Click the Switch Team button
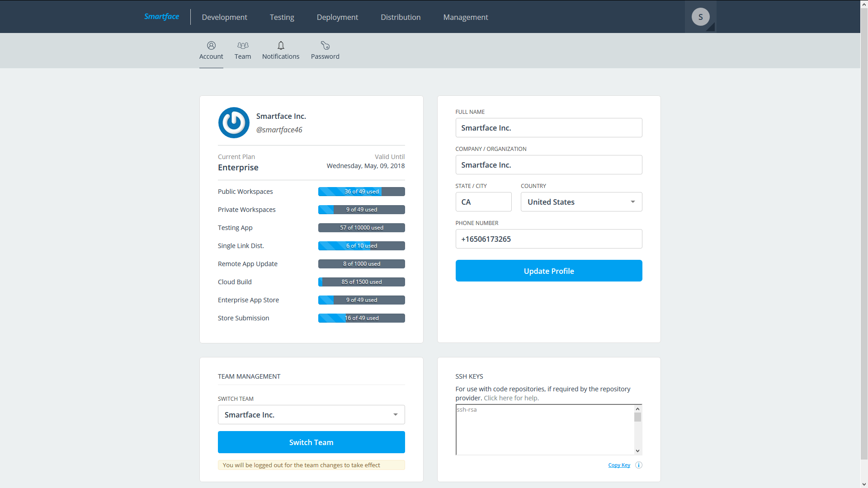 point(311,442)
